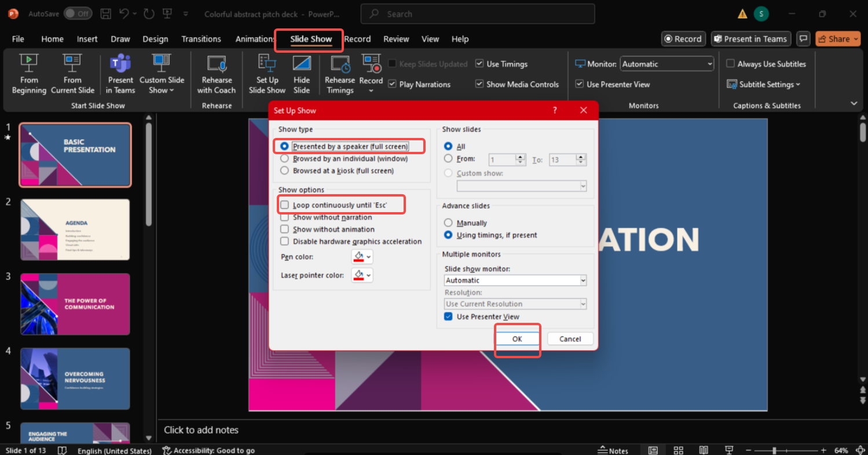Click the zoom in plus icon
This screenshot has width=868, height=455.
pyautogui.click(x=824, y=450)
